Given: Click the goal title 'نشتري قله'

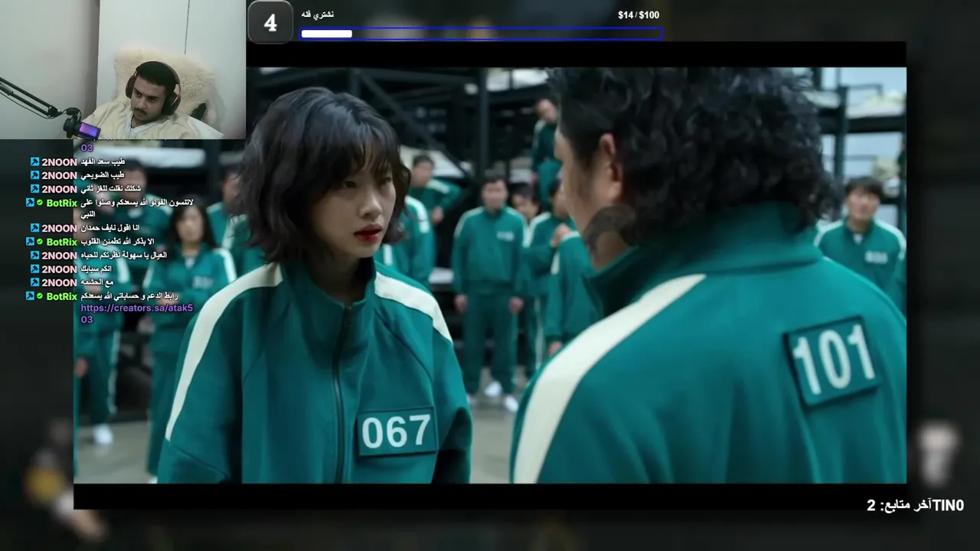Looking at the screenshot, I should 318,15.
